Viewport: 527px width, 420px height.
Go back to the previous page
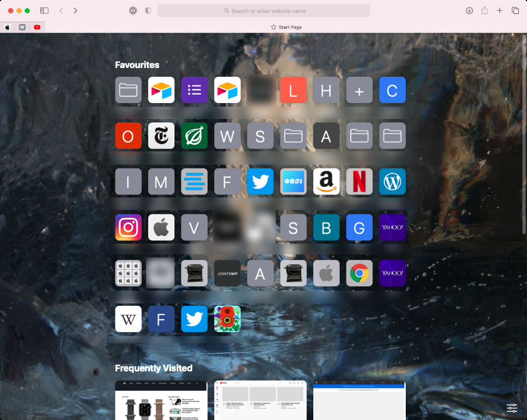point(61,11)
